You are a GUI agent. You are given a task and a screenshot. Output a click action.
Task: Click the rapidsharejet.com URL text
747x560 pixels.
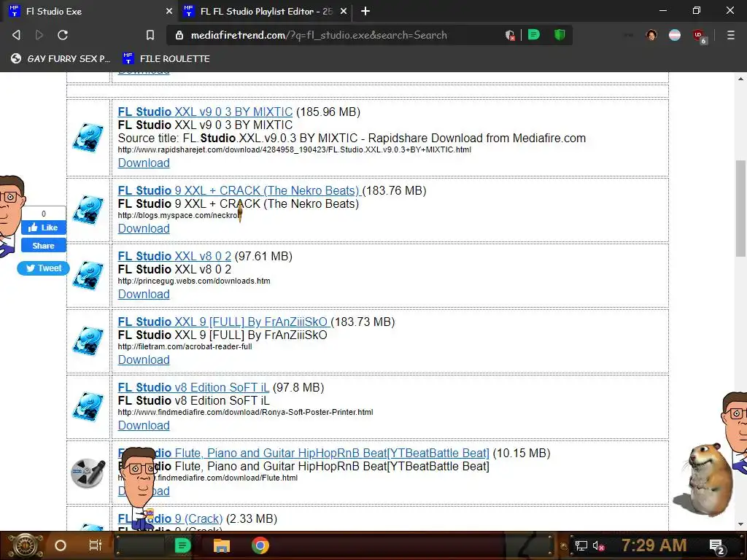tap(295, 149)
